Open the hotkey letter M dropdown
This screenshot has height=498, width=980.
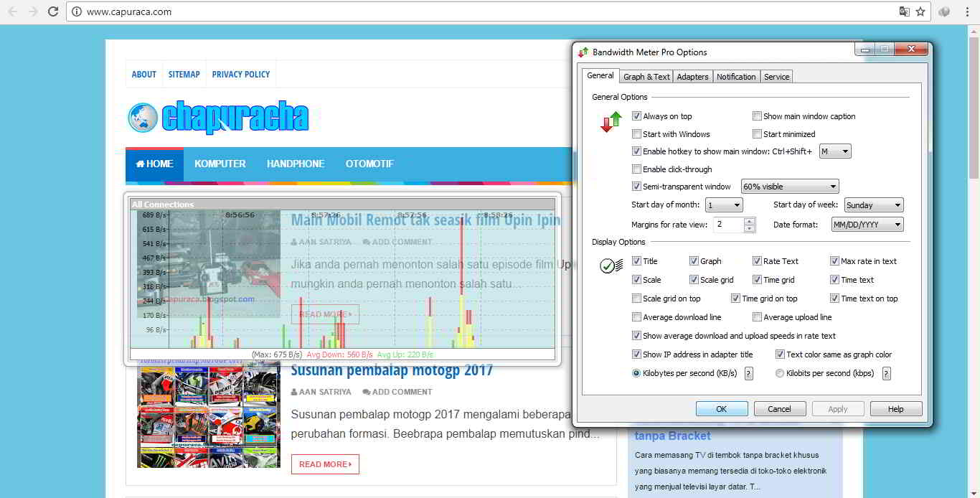pos(835,151)
